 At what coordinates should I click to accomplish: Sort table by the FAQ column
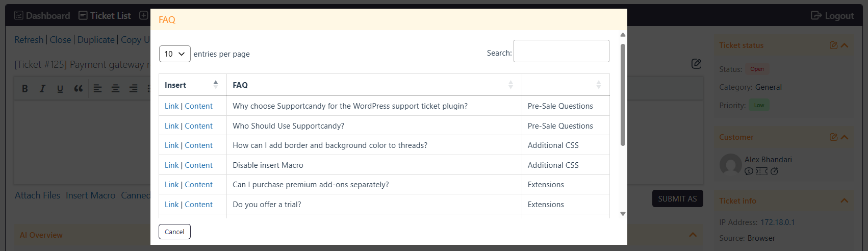374,85
